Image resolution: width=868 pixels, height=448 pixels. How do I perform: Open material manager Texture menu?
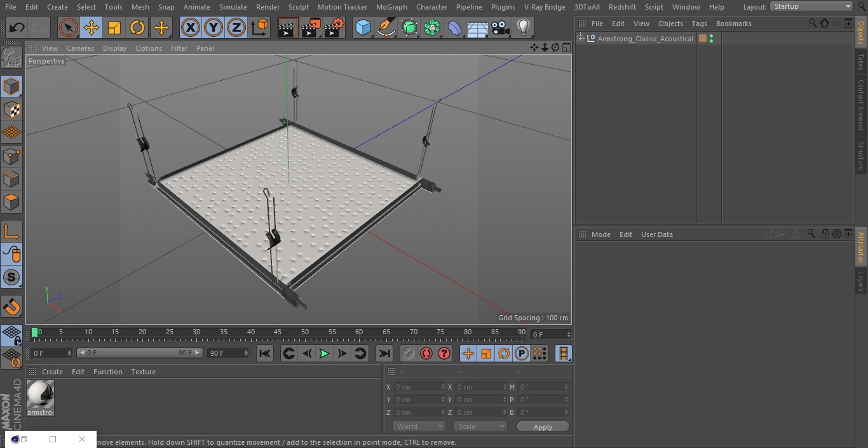click(x=144, y=372)
